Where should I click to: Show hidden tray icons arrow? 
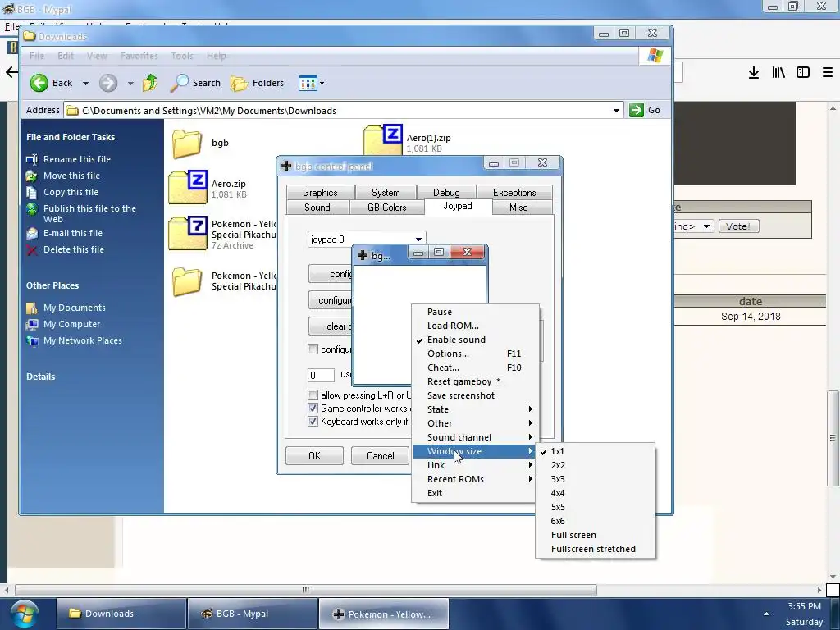pyautogui.click(x=767, y=614)
